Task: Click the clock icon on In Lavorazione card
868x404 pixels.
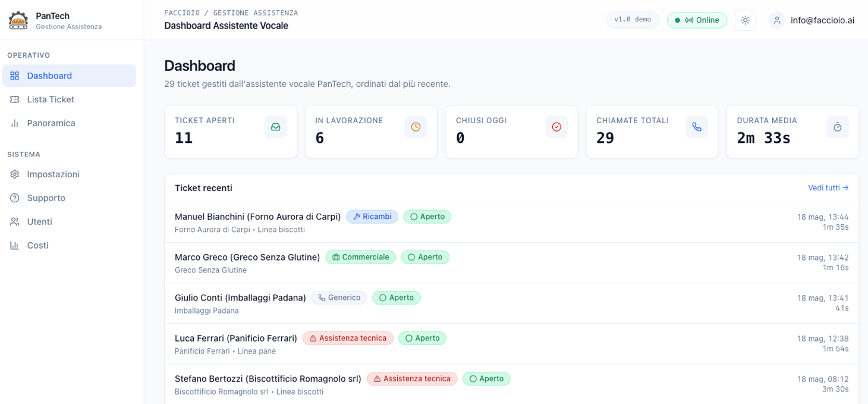Action: [x=416, y=127]
